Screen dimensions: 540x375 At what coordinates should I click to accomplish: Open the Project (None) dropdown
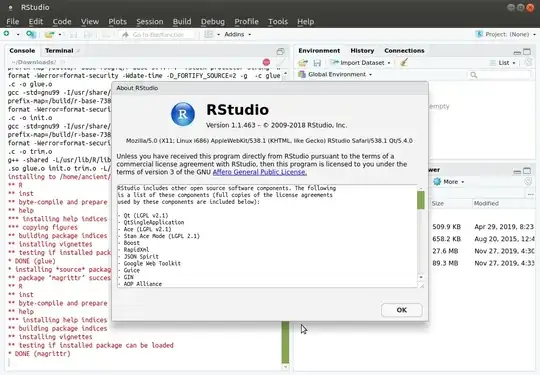[506, 34]
